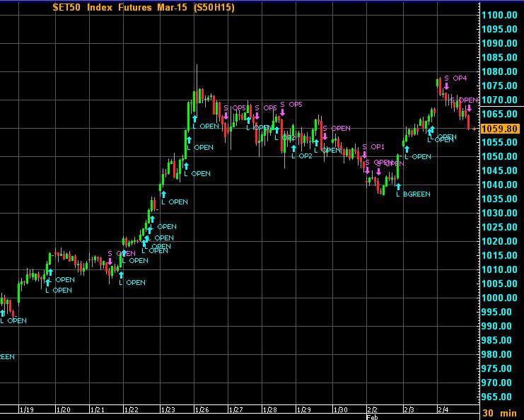Click the cyan arrow above L OP2 label
Viewport: 524px width, 420px height.
293,148
